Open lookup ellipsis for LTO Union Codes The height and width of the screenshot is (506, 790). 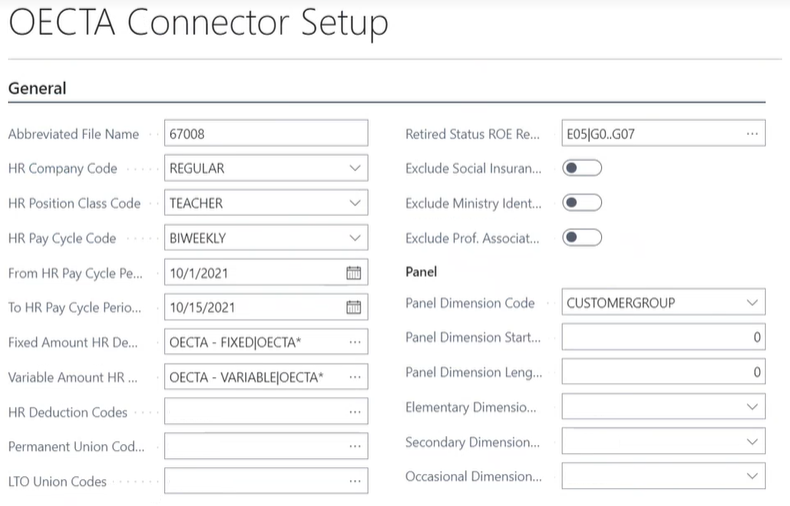[355, 481]
